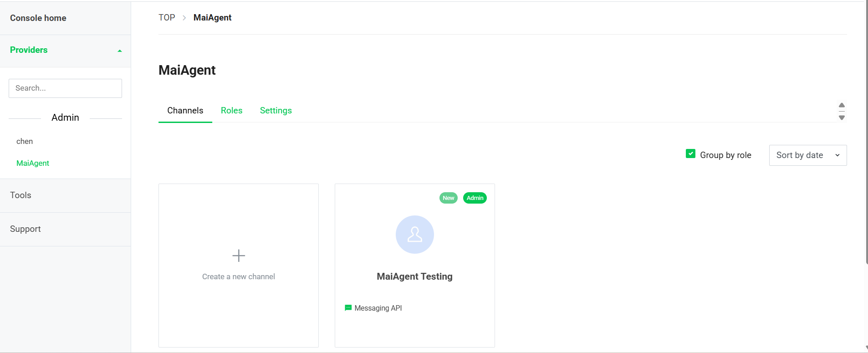868x353 pixels.
Task: Select chen provider in sidebar
Action: coord(25,141)
